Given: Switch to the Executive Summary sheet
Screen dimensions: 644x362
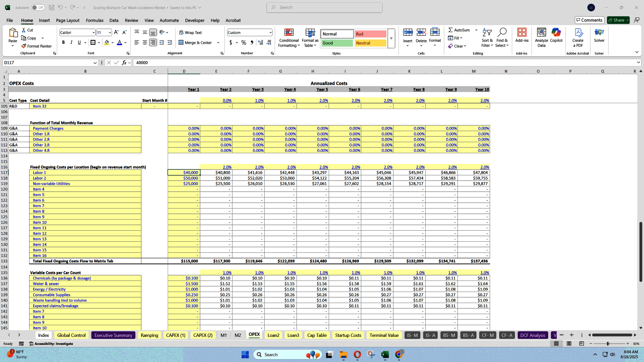Looking at the screenshot, I should click(x=113, y=335).
